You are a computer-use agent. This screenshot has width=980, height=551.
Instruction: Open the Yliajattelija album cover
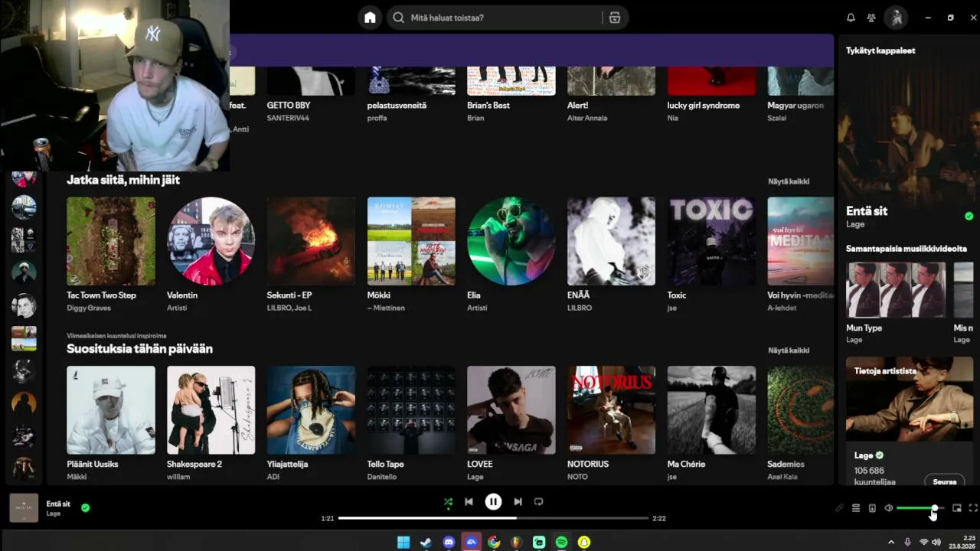(311, 410)
